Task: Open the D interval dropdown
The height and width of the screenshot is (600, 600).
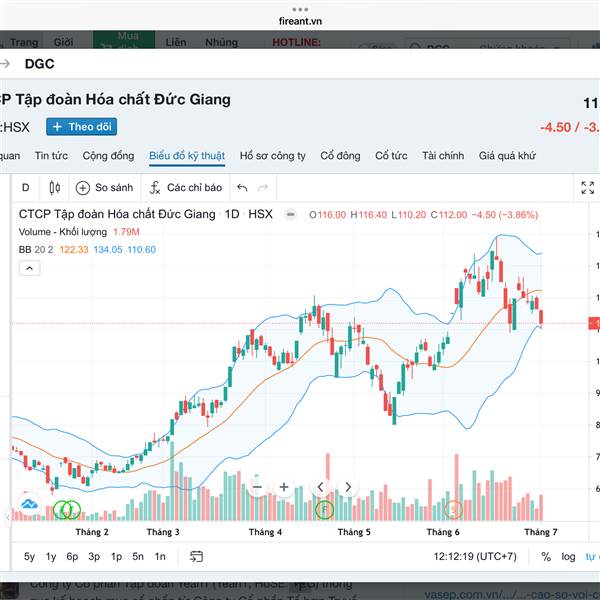Action: [x=26, y=188]
